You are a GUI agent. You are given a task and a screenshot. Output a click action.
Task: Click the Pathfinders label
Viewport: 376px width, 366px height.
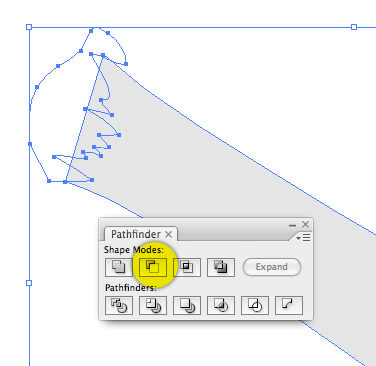pyautogui.click(x=131, y=288)
